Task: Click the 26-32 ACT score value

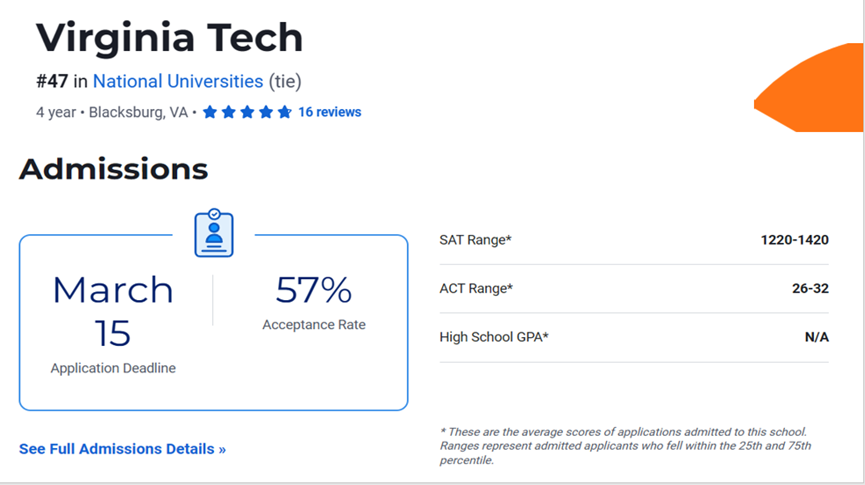Action: (x=810, y=289)
